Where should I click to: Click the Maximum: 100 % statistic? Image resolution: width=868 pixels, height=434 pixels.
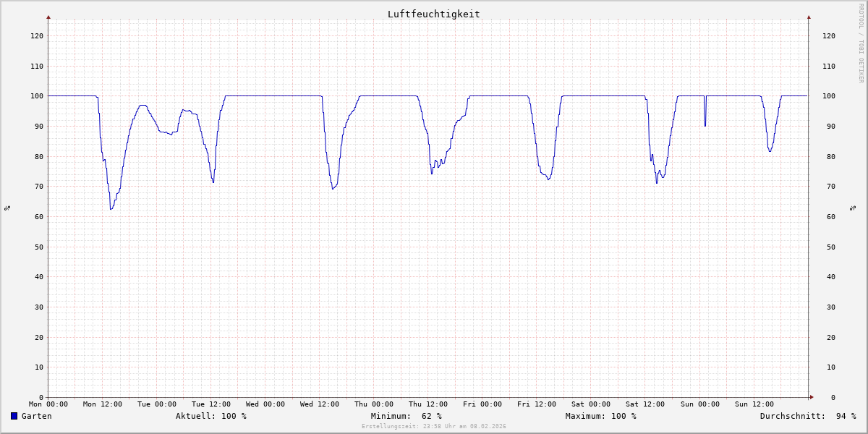point(600,416)
